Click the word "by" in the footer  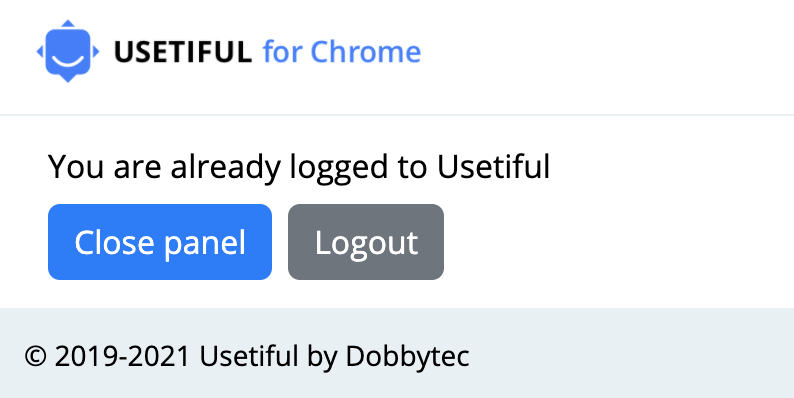[x=322, y=357]
